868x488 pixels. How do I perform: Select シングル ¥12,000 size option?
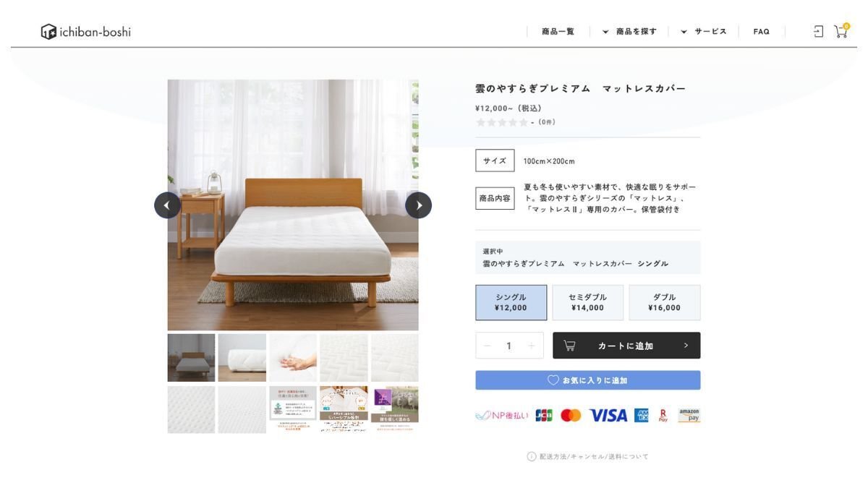(x=511, y=302)
